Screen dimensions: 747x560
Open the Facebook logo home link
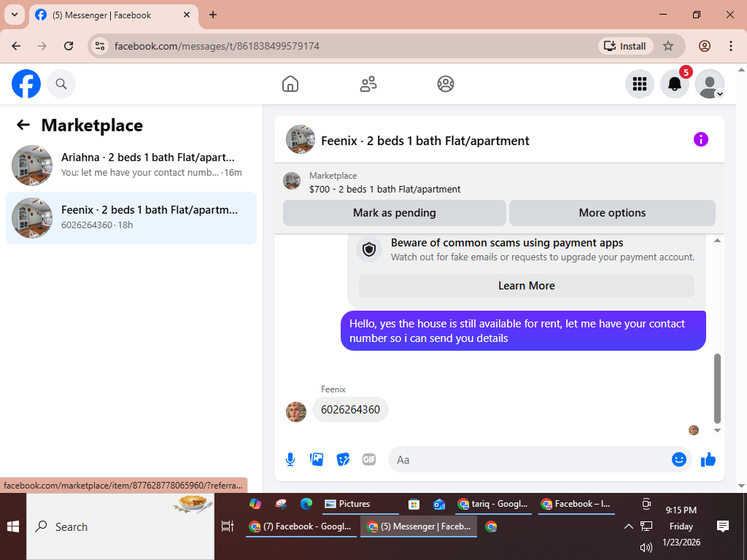(x=26, y=84)
